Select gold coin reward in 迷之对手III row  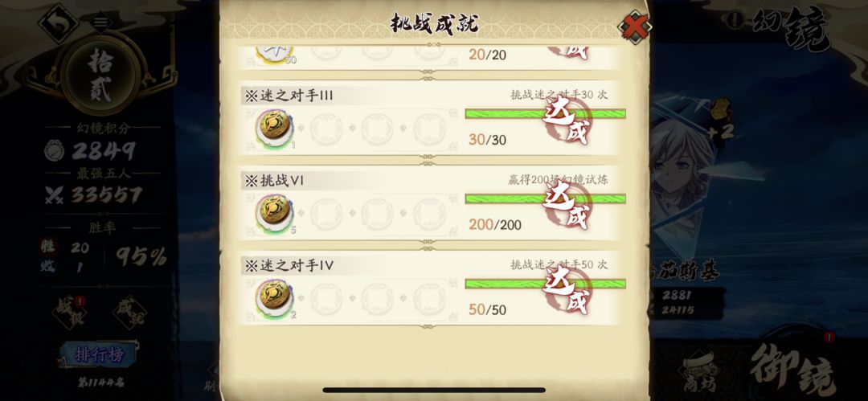275,129
